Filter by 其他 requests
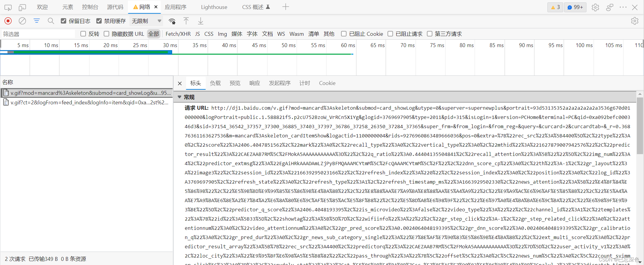 pos(329,34)
